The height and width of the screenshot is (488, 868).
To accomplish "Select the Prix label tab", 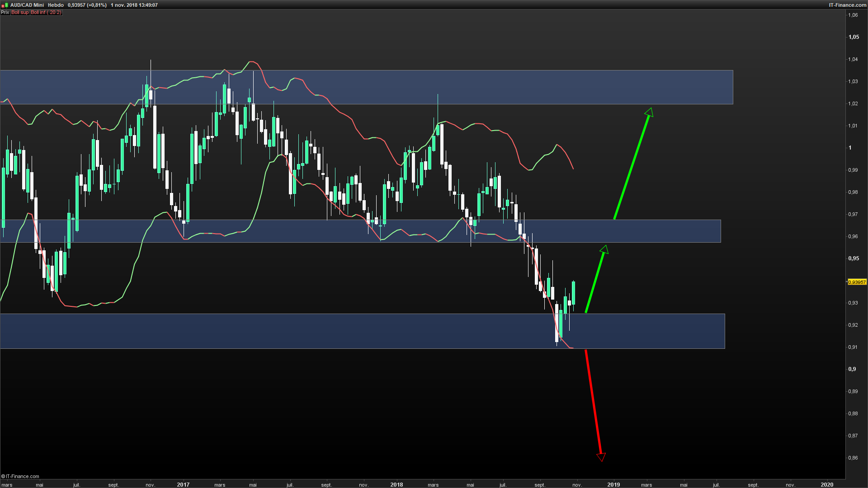I will click(5, 13).
